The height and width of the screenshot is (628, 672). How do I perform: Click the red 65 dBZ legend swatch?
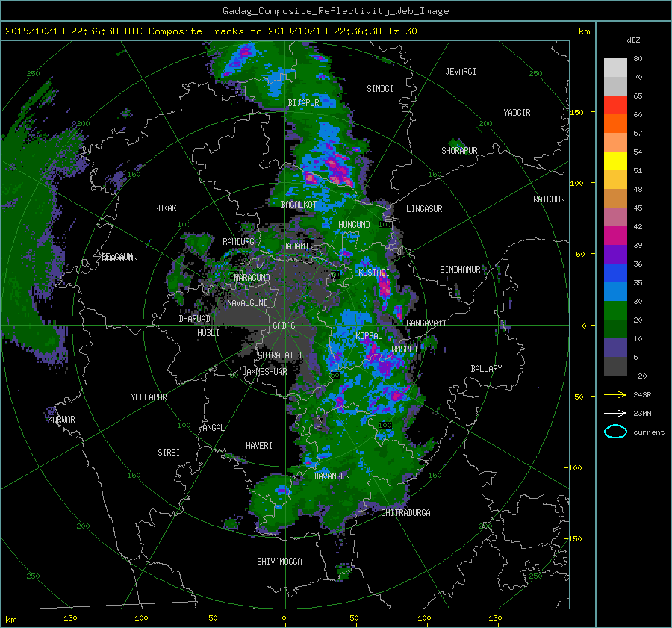click(615, 105)
